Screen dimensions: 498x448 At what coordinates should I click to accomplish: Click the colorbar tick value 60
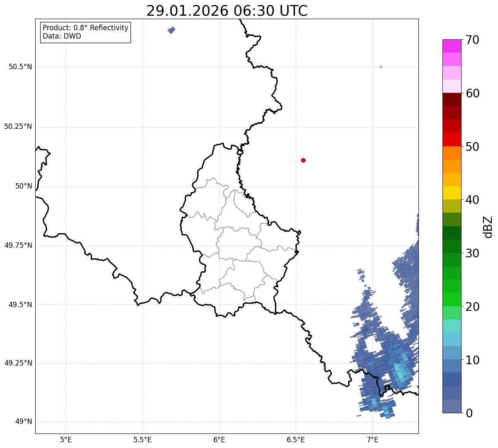click(x=473, y=93)
